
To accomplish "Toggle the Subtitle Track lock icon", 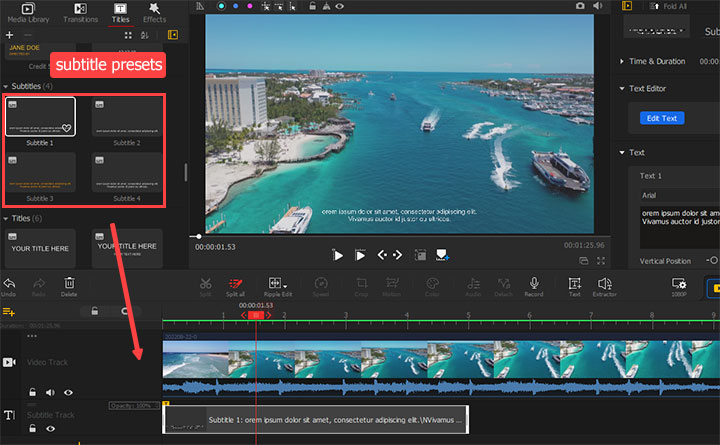I will [x=32, y=428].
